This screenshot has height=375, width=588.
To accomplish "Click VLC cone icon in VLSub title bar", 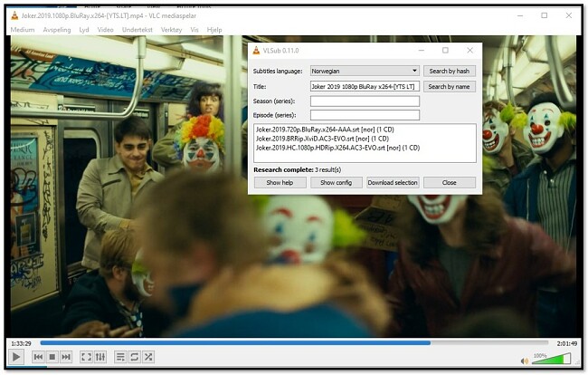I will [257, 51].
